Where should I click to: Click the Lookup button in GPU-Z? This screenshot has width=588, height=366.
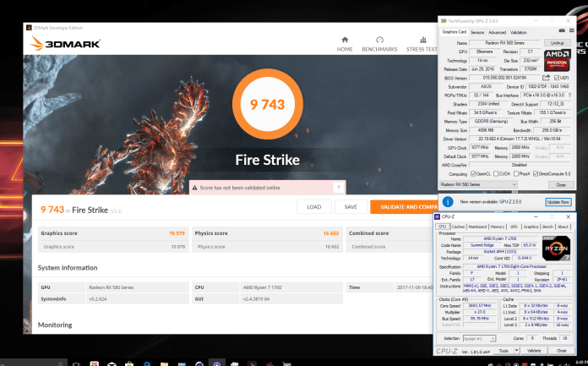click(x=558, y=43)
